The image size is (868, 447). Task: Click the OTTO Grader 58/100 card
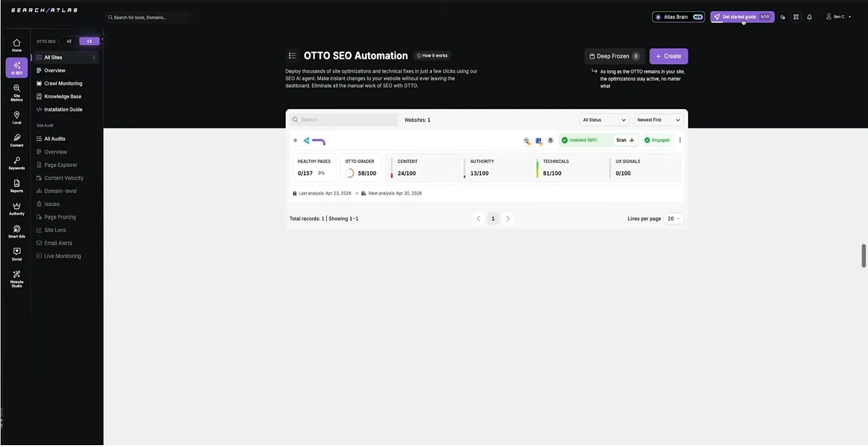point(361,168)
